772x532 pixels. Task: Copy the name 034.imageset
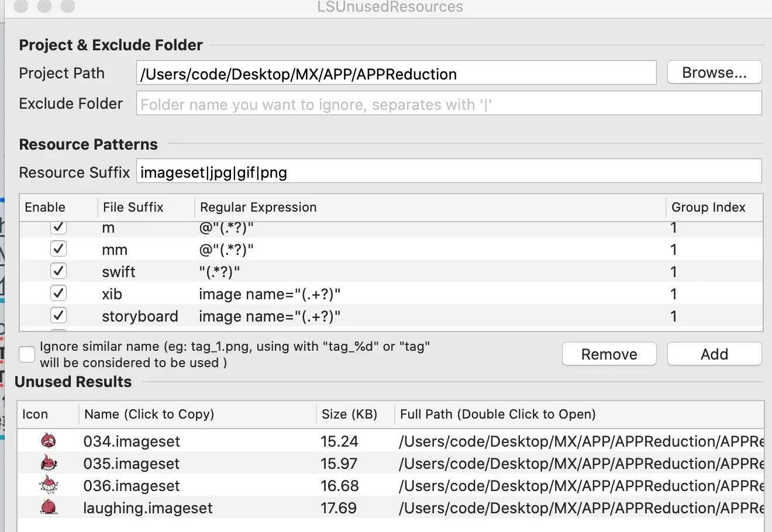click(x=132, y=441)
